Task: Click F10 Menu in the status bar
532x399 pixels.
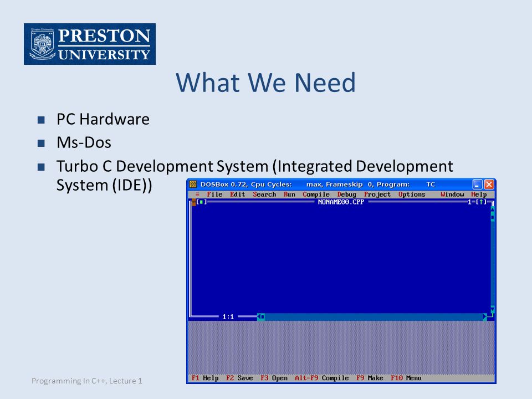Action: pyautogui.click(x=406, y=378)
